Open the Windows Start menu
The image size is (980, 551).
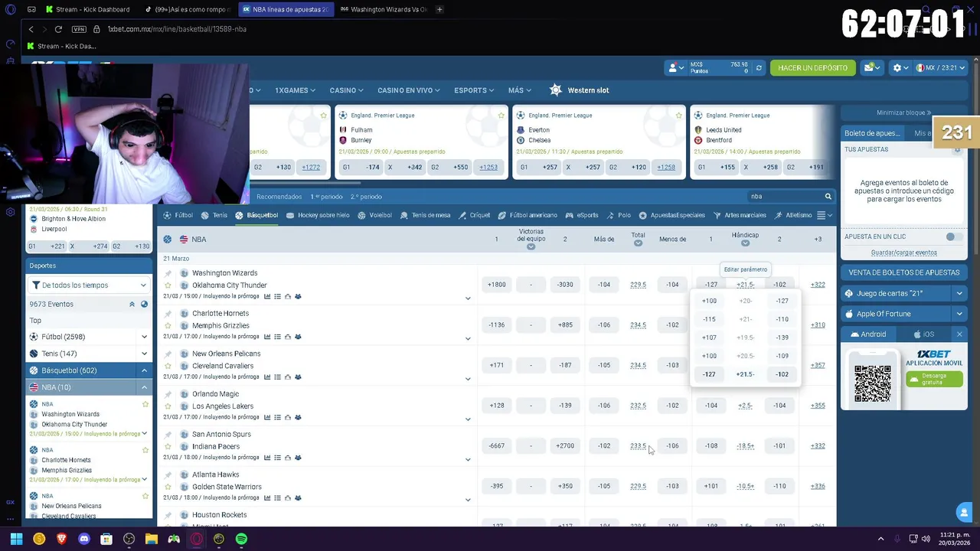16,539
